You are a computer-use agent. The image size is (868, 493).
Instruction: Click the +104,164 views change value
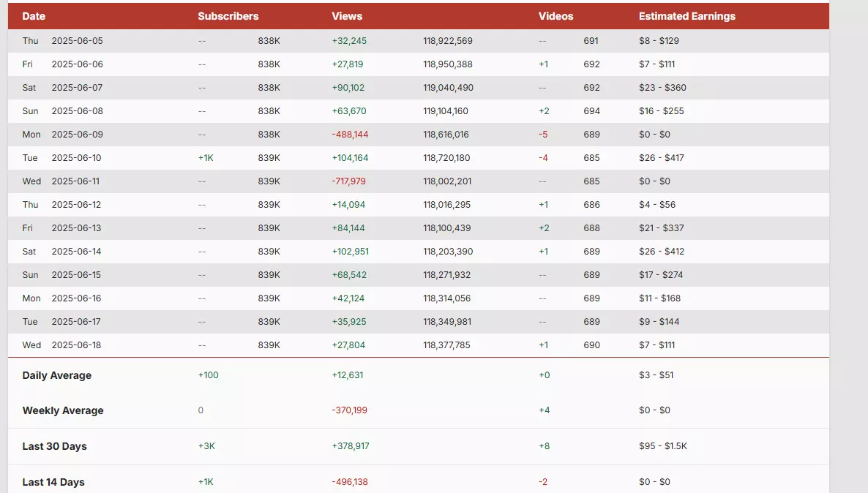coord(351,158)
